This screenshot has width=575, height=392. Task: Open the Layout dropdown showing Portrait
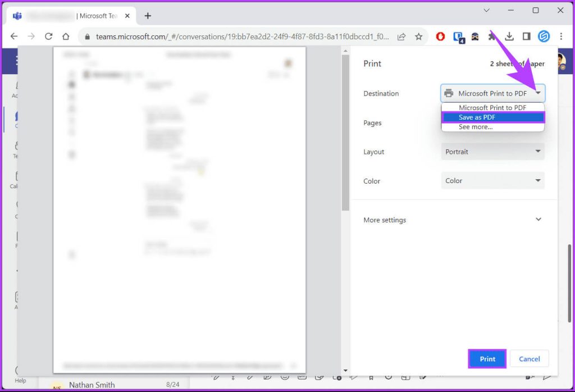(x=492, y=152)
